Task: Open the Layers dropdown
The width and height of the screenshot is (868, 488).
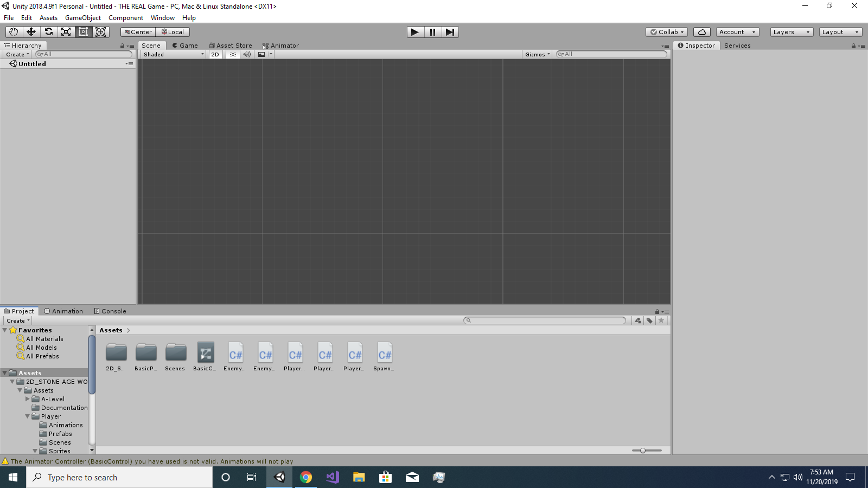Action: 791,32
